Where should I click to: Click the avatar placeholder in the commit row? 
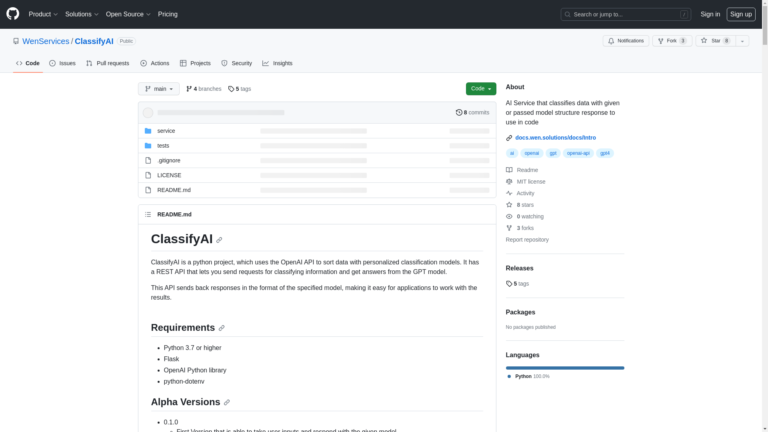tap(148, 113)
